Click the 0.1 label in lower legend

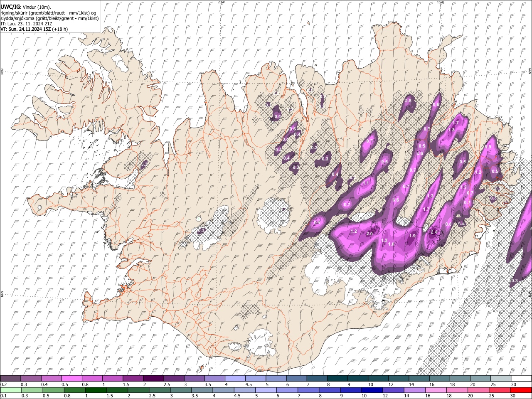3,396
